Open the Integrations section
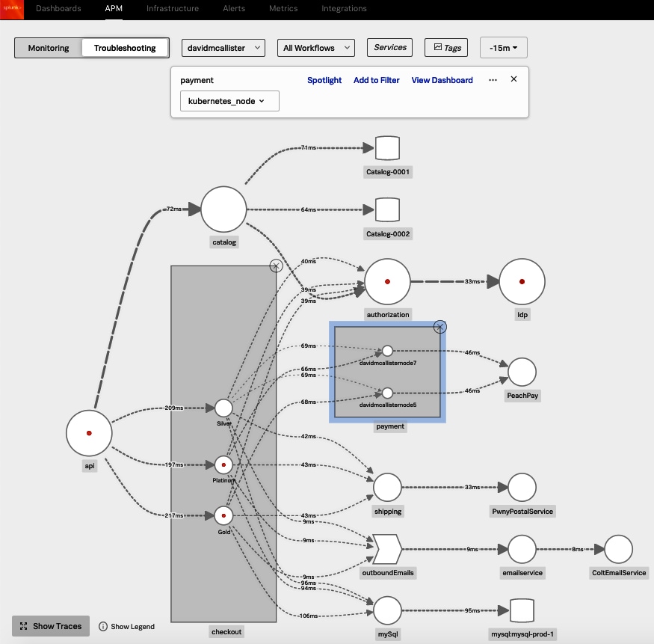 344,8
